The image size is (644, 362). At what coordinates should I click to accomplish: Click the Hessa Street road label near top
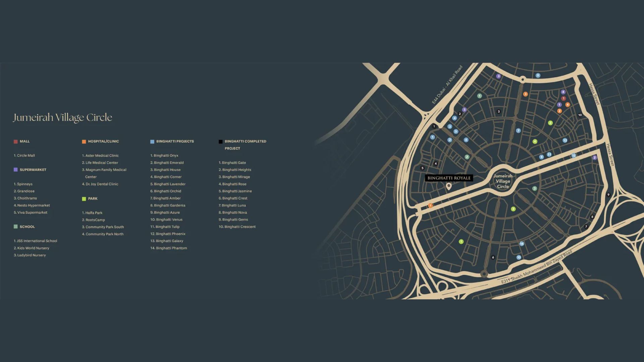tap(594, 94)
